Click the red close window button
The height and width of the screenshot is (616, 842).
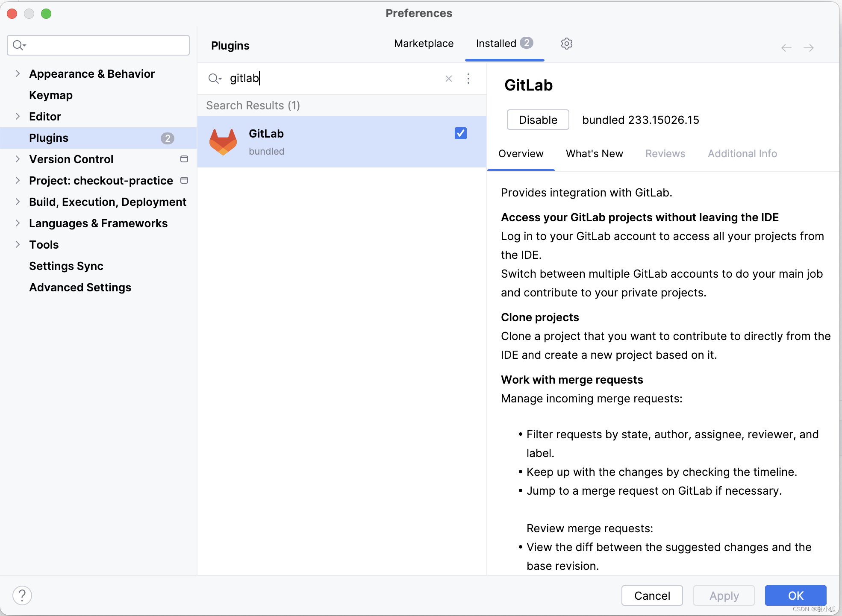[12, 14]
